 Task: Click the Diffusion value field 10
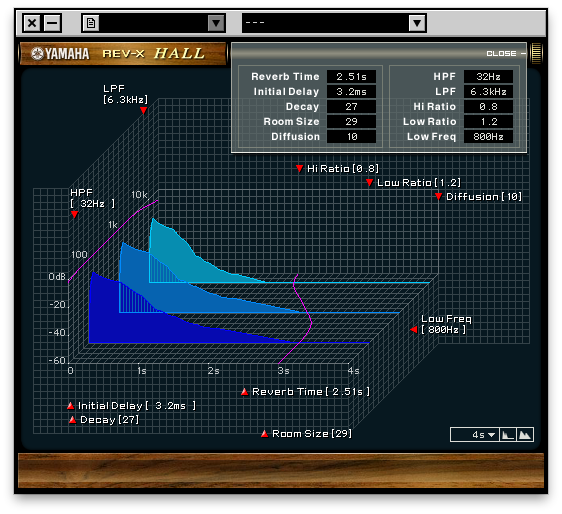click(x=351, y=137)
